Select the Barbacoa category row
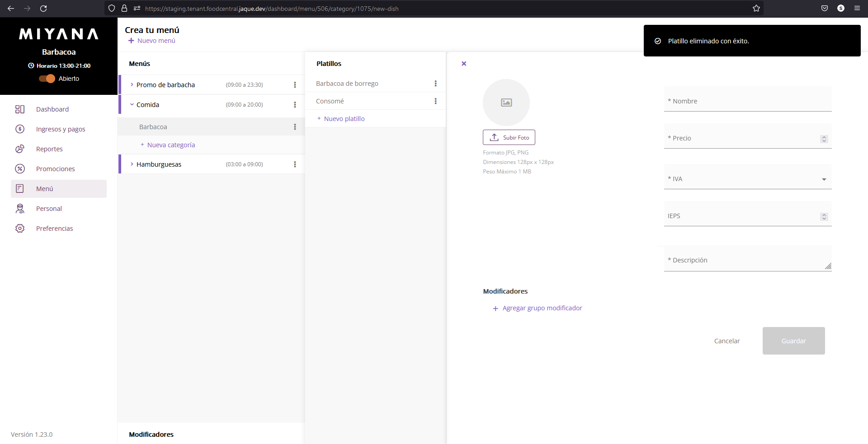 211,127
